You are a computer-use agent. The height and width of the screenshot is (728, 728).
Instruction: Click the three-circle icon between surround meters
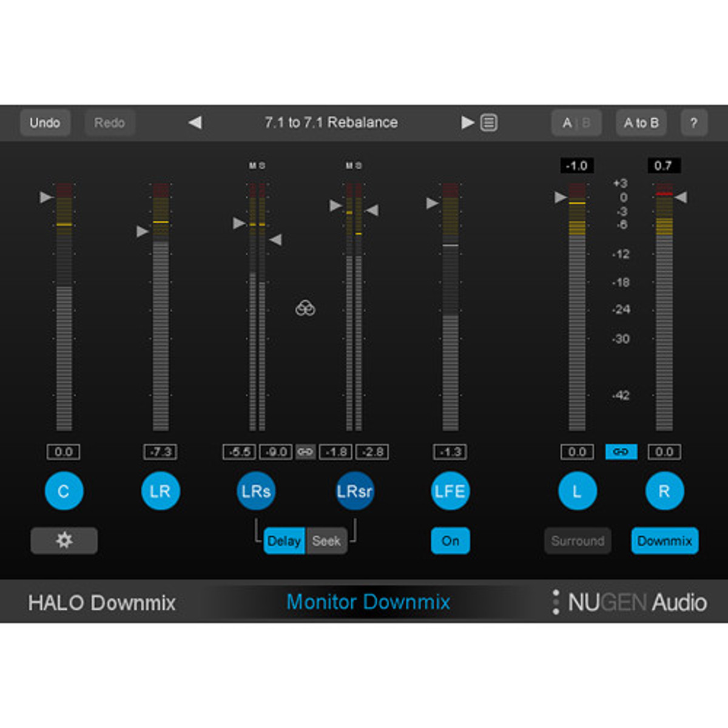coord(305,308)
